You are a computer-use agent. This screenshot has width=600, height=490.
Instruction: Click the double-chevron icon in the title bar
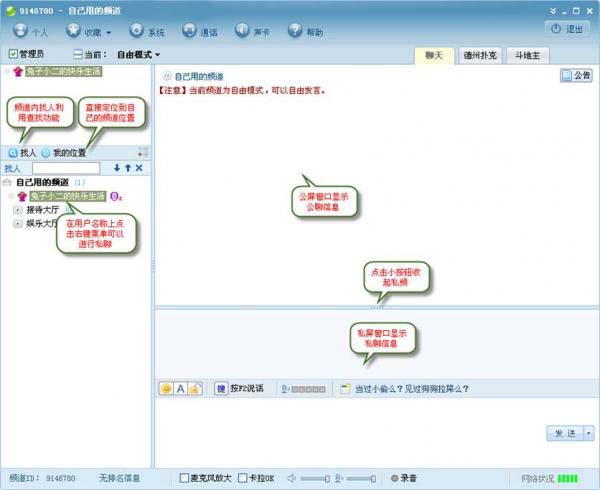click(553, 11)
